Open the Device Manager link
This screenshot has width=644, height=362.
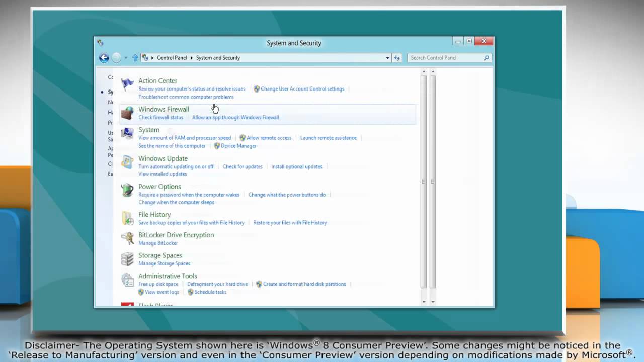coord(238,146)
